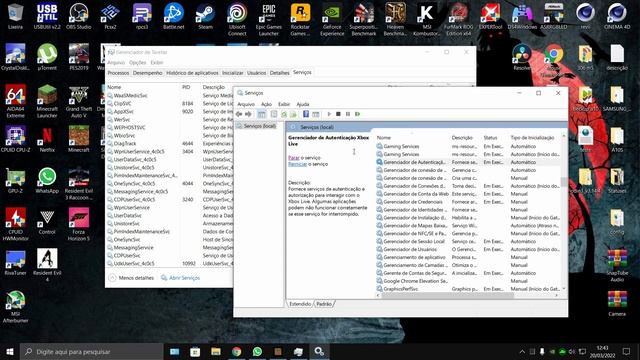Viewport: 640px width, 360px height.
Task: Click the Stop service square icon
Action: click(338, 114)
